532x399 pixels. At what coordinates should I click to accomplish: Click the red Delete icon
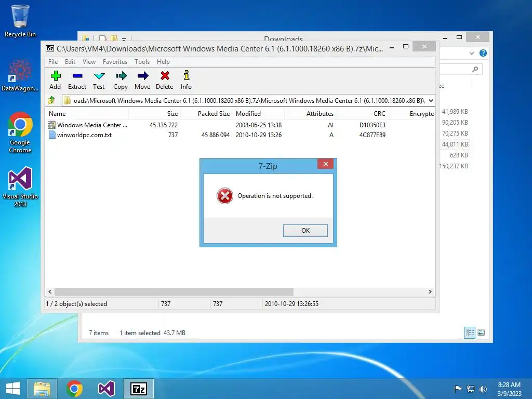coord(165,76)
